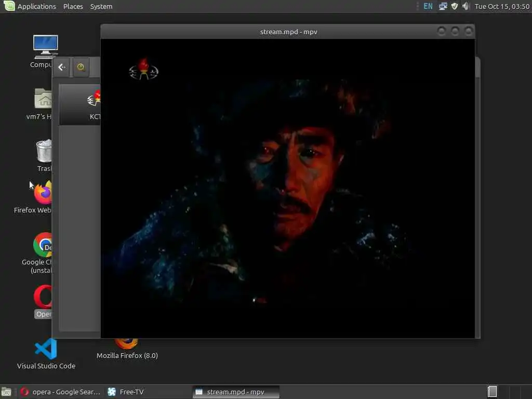Click the show desktop icon in bottom panel
Image resolution: width=532 pixels, height=399 pixels.
(x=6, y=392)
